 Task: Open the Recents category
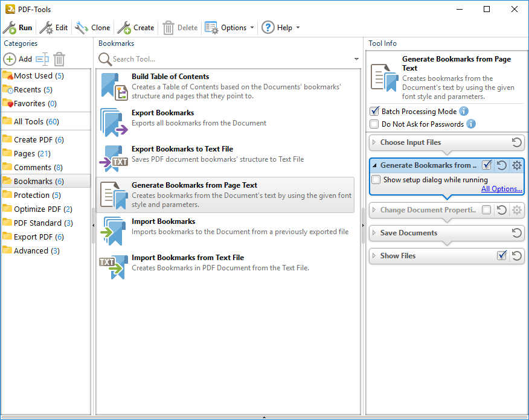pyautogui.click(x=46, y=90)
